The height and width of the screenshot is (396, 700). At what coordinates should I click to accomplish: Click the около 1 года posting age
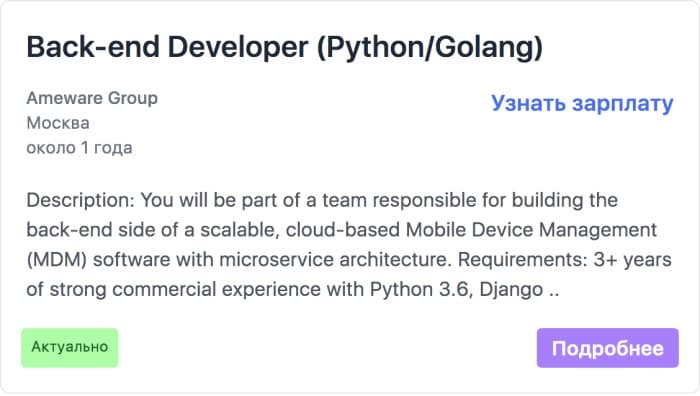tap(79, 148)
